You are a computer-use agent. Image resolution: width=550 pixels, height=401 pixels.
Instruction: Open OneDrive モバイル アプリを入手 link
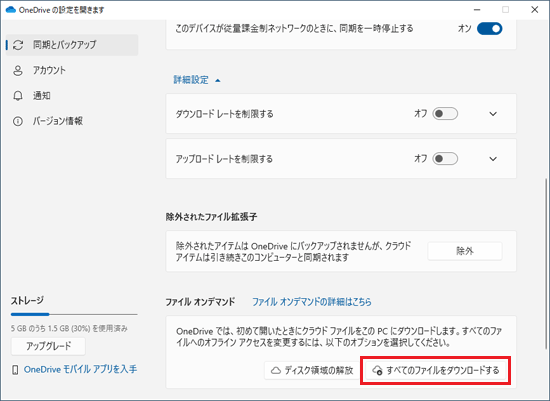point(80,369)
